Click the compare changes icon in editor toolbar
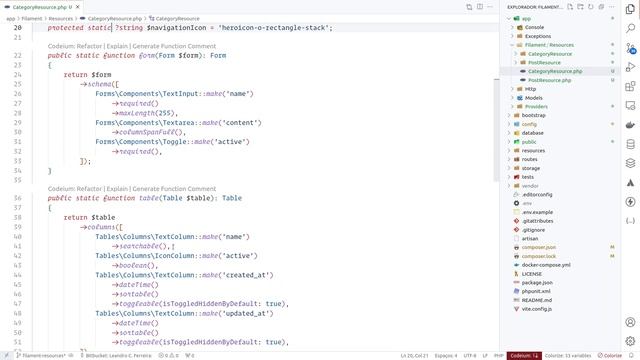This screenshot has height=360, width=640. tap(469, 7)
